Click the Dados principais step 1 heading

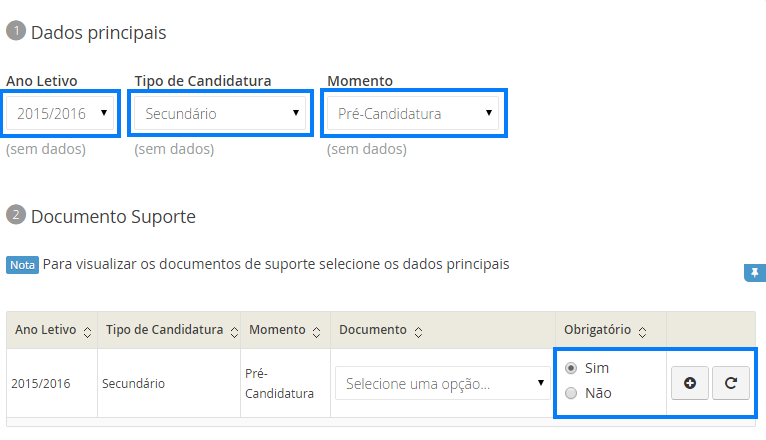(x=98, y=33)
